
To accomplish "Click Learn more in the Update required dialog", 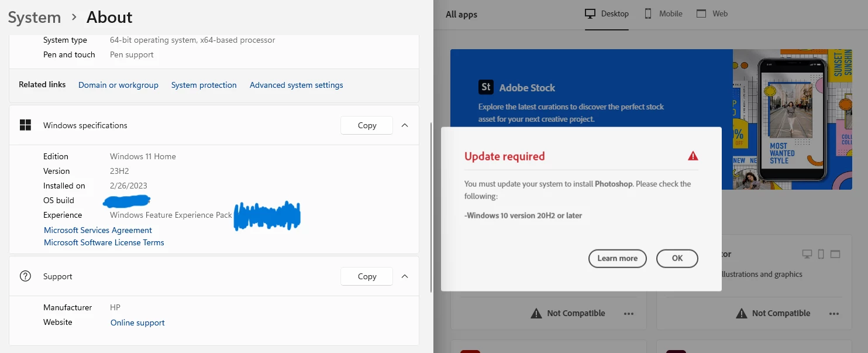I will (617, 258).
